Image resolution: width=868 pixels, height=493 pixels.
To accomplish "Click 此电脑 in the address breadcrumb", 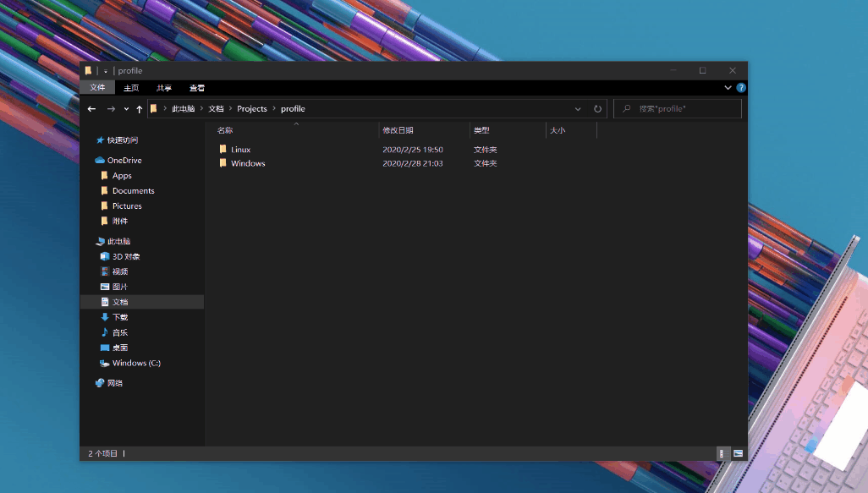I will pyautogui.click(x=184, y=109).
